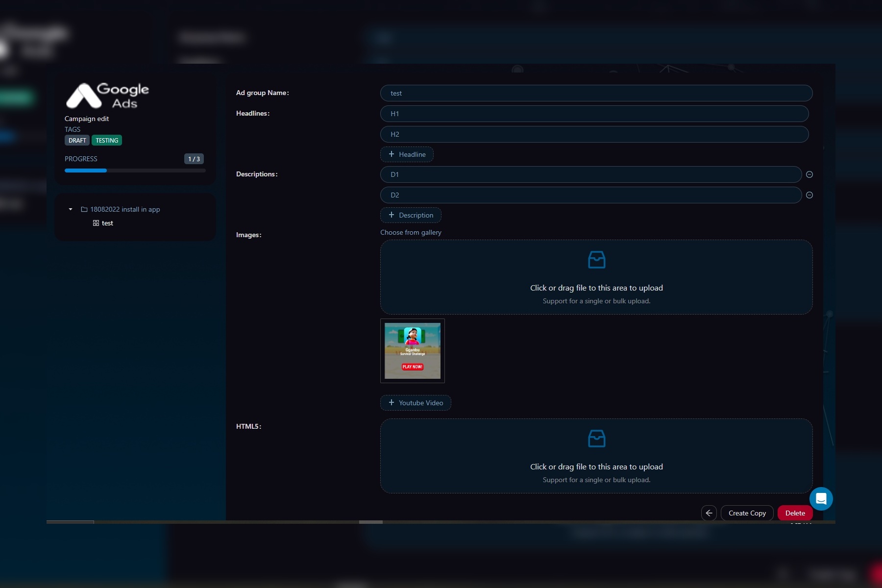Screen dimensions: 882x588
Task: Select the test ad group item
Action: click(x=107, y=223)
